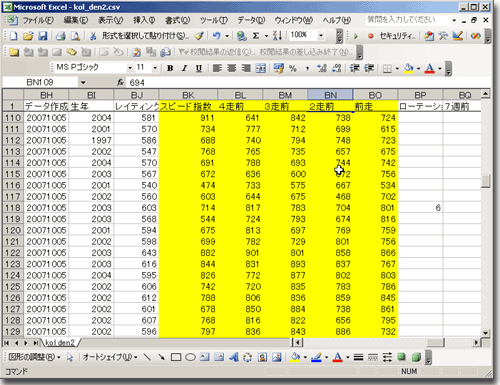Select column header BK

188,95
